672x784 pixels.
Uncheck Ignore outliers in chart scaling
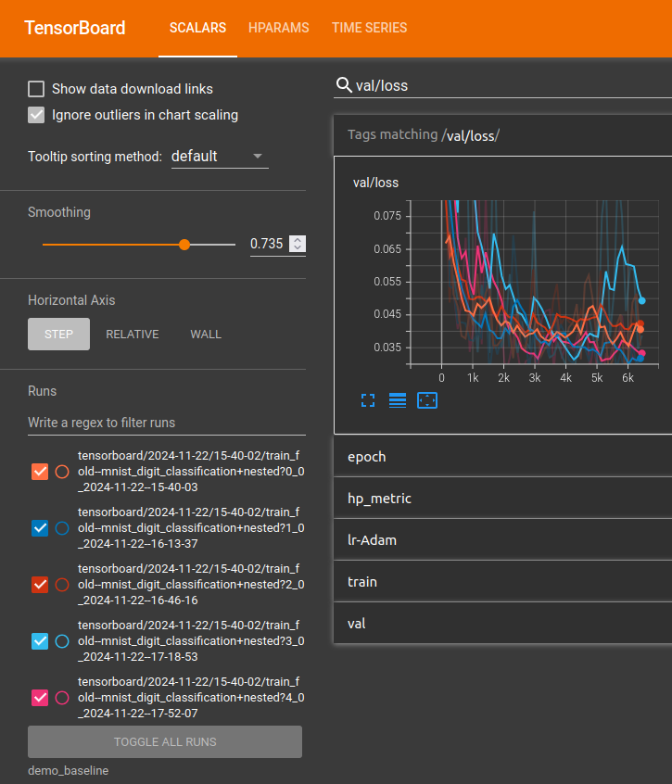coord(36,115)
